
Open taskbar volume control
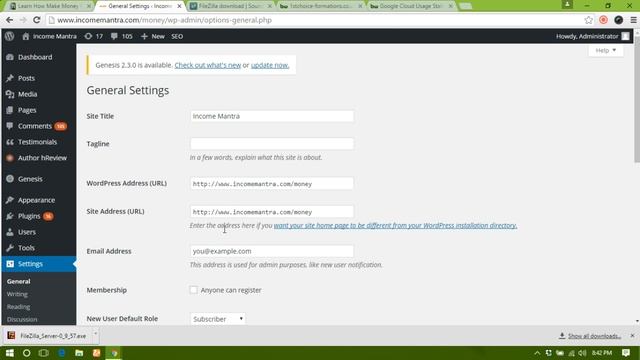[x=582, y=353]
